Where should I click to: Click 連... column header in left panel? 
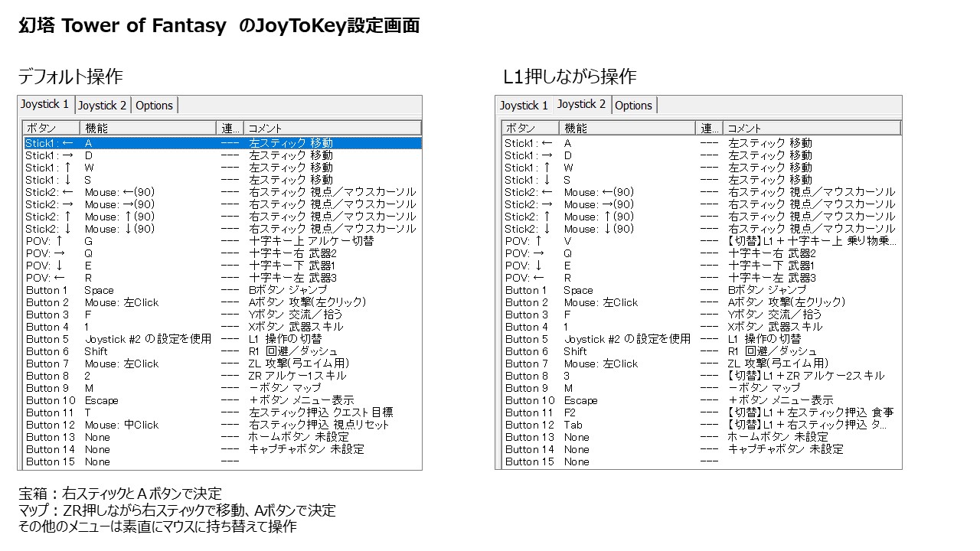point(231,129)
